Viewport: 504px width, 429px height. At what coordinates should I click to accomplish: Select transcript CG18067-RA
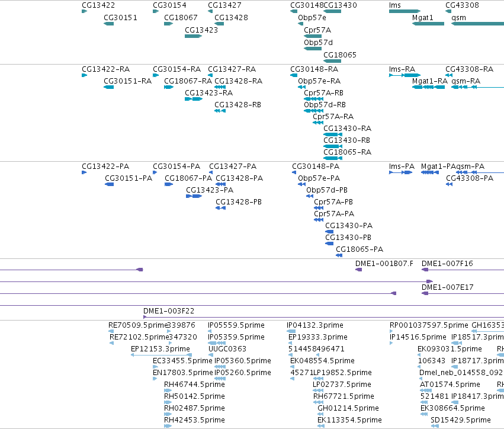tap(169, 87)
